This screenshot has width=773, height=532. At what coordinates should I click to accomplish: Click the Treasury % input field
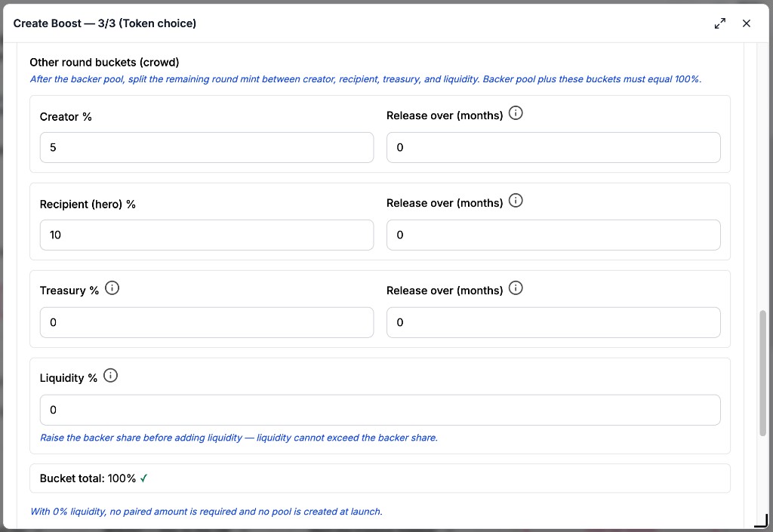(x=207, y=323)
